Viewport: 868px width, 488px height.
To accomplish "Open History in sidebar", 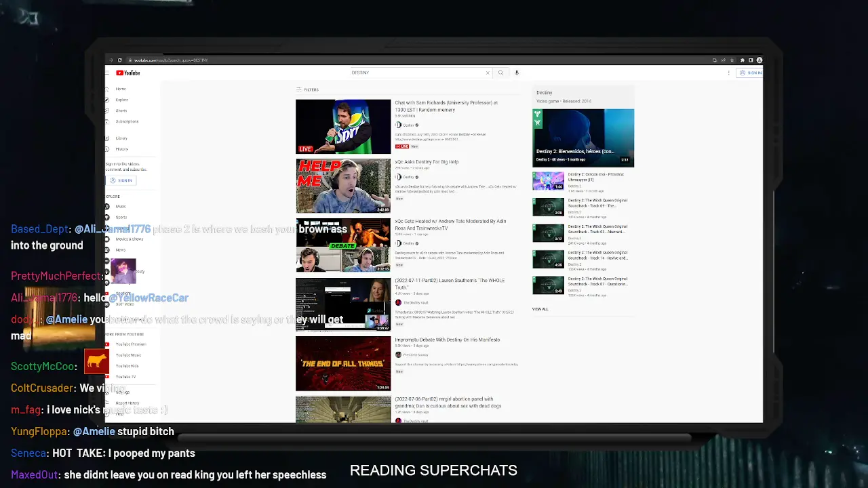I will pyautogui.click(x=121, y=149).
